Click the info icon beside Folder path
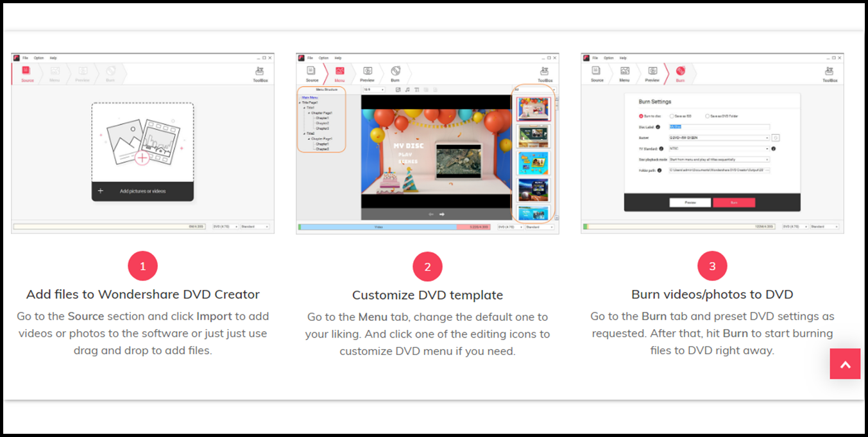This screenshot has height=437, width=868. 660,170
